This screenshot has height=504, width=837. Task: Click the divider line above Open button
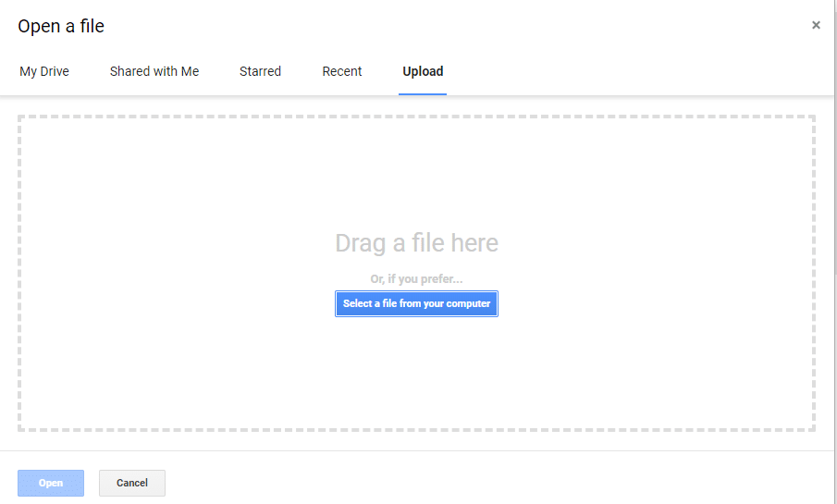(x=416, y=450)
